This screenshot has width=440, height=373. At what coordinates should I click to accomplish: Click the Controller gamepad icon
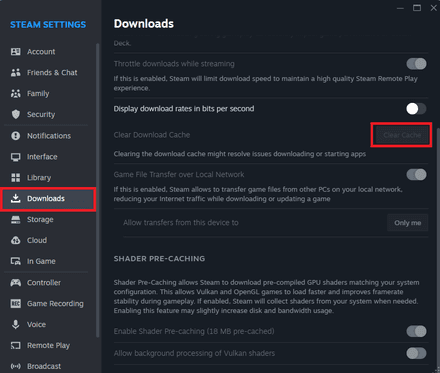coord(16,283)
